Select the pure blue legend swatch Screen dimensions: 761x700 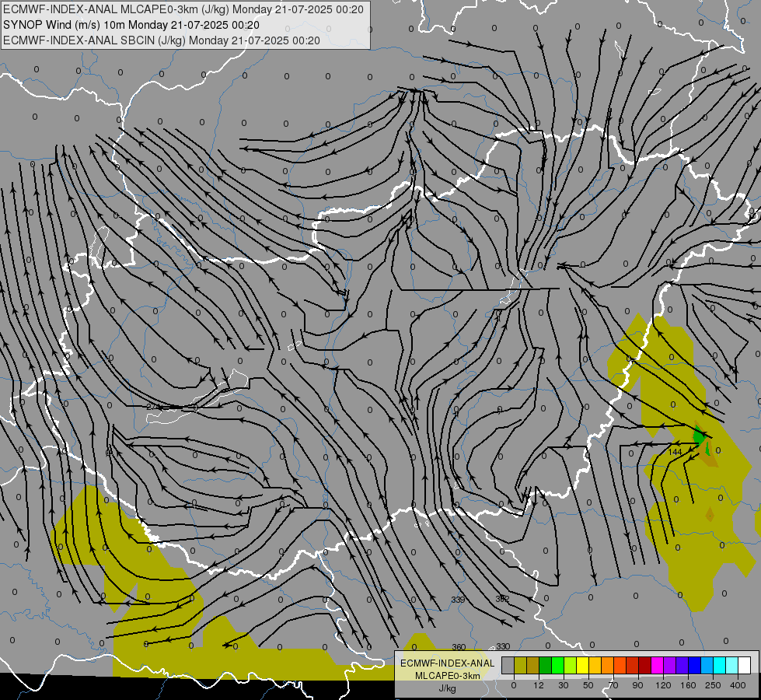pyautogui.click(x=694, y=665)
